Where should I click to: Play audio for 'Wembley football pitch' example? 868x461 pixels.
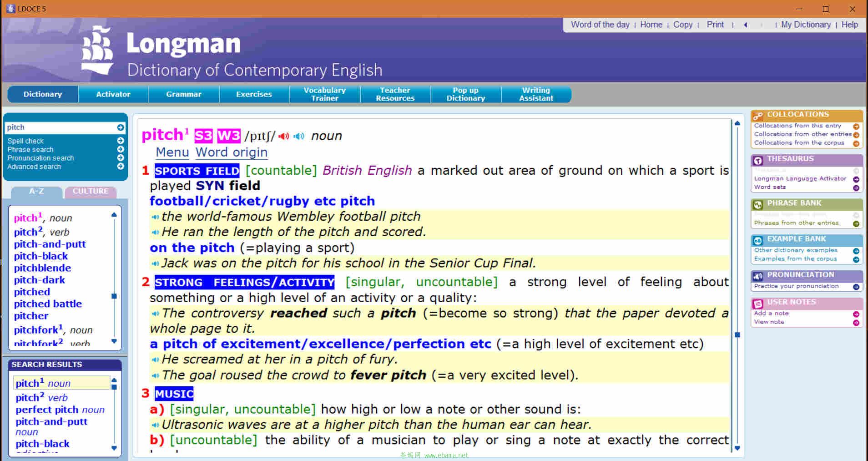[155, 217]
